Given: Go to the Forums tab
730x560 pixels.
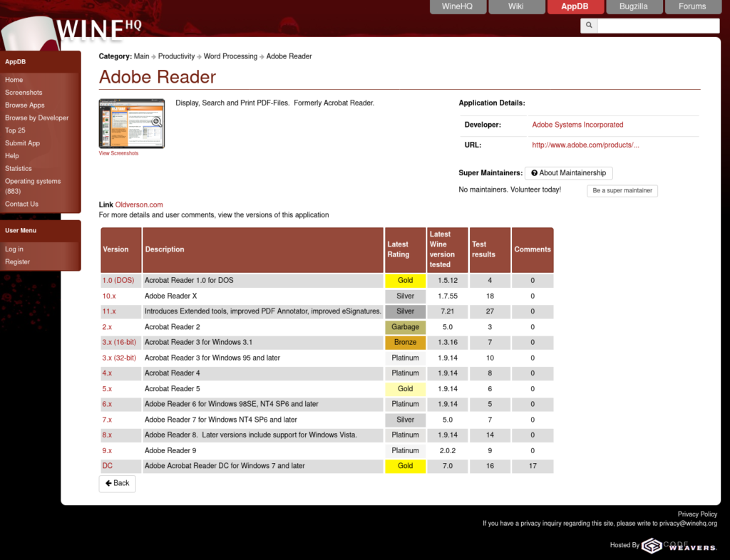Looking at the screenshot, I should coord(693,6).
